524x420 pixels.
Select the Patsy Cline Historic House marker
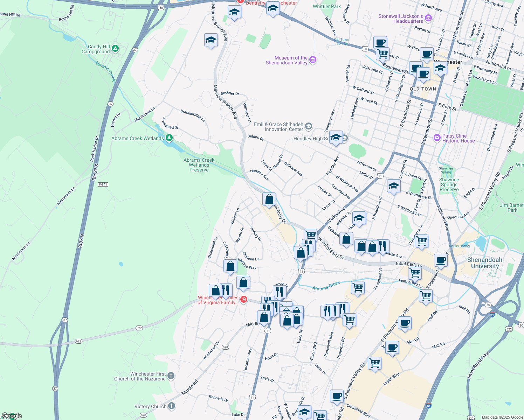point(437,138)
